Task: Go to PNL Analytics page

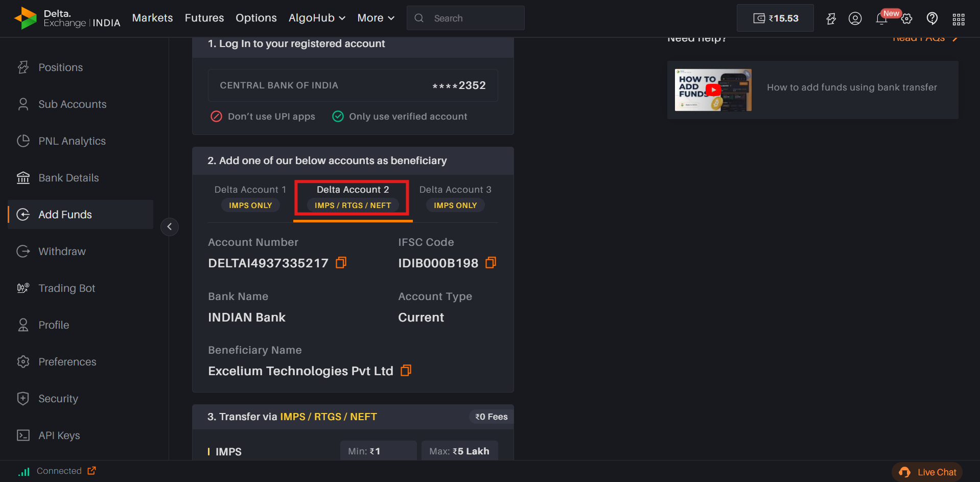Action: 72,141
